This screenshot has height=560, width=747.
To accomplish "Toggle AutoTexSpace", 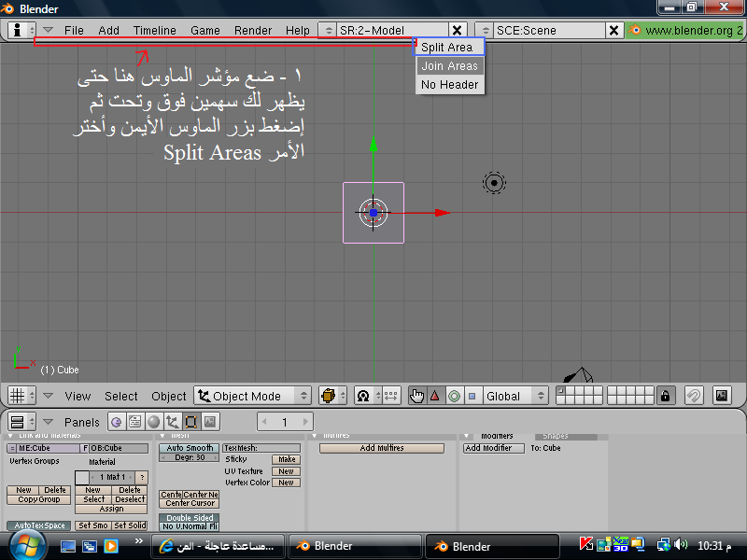I will pos(39,525).
